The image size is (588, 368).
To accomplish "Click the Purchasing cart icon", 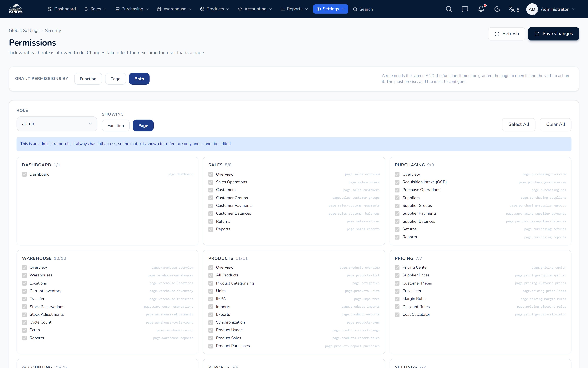I will tap(117, 9).
